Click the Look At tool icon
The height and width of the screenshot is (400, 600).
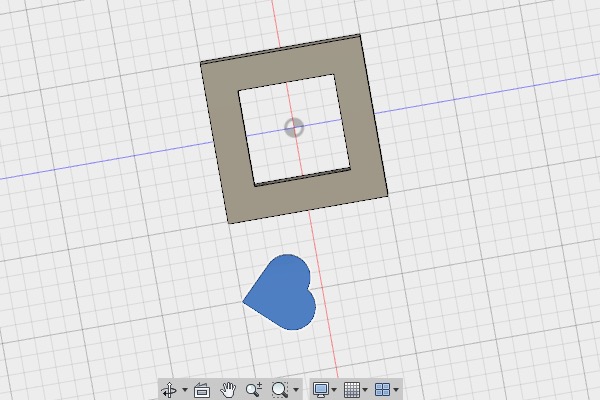pyautogui.click(x=202, y=390)
